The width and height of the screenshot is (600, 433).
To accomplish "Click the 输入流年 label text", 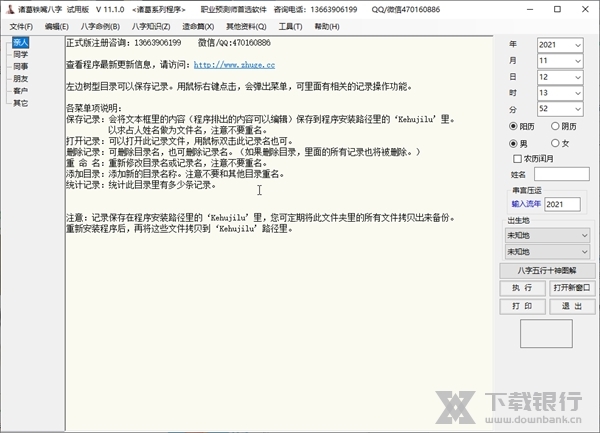I will tap(526, 204).
